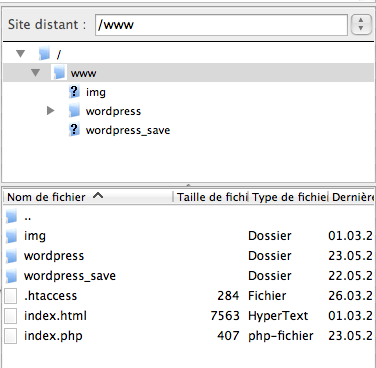The width and height of the screenshot is (376, 368).
Task: Click wordpress_save question-mark folder icon in tree
Action: [74, 130]
